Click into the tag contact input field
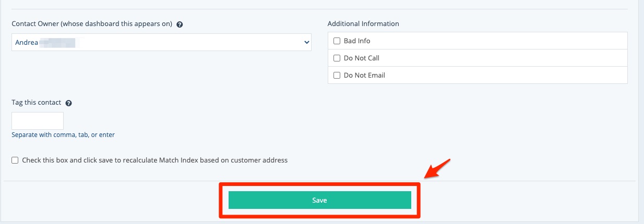The image size is (644, 224). pyautogui.click(x=38, y=121)
